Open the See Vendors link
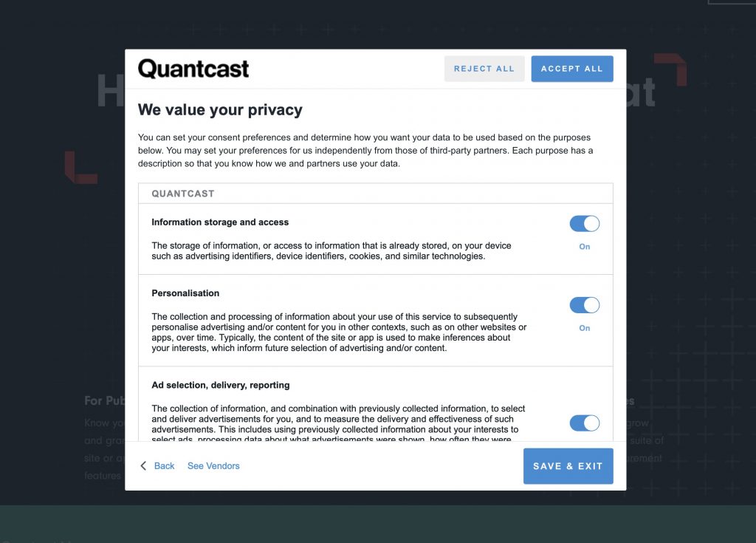 tap(213, 466)
